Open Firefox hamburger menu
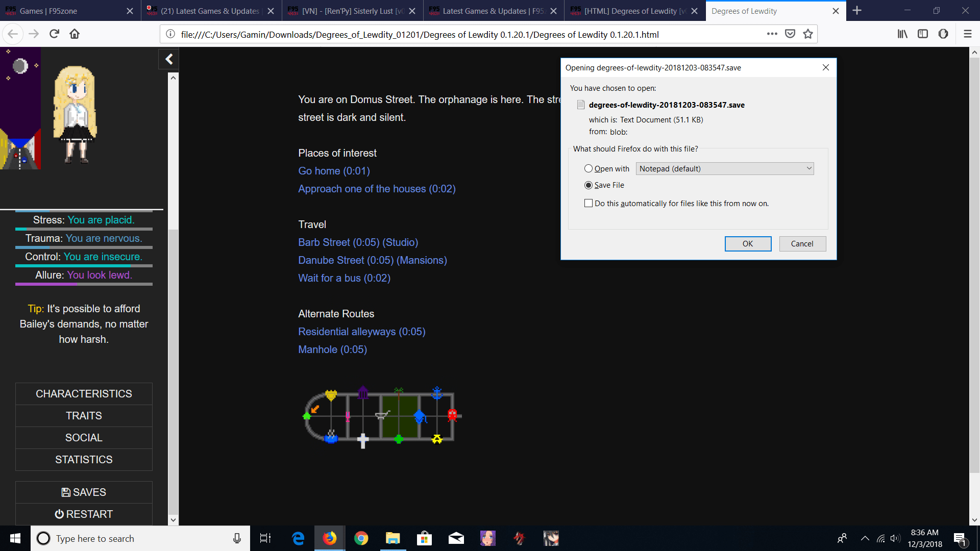Screen dimensions: 980x551 click(x=968, y=34)
